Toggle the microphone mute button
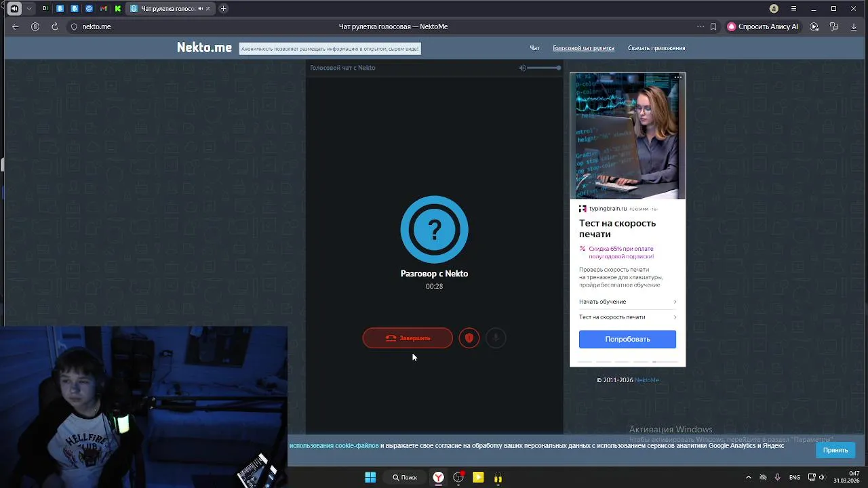 (x=496, y=338)
